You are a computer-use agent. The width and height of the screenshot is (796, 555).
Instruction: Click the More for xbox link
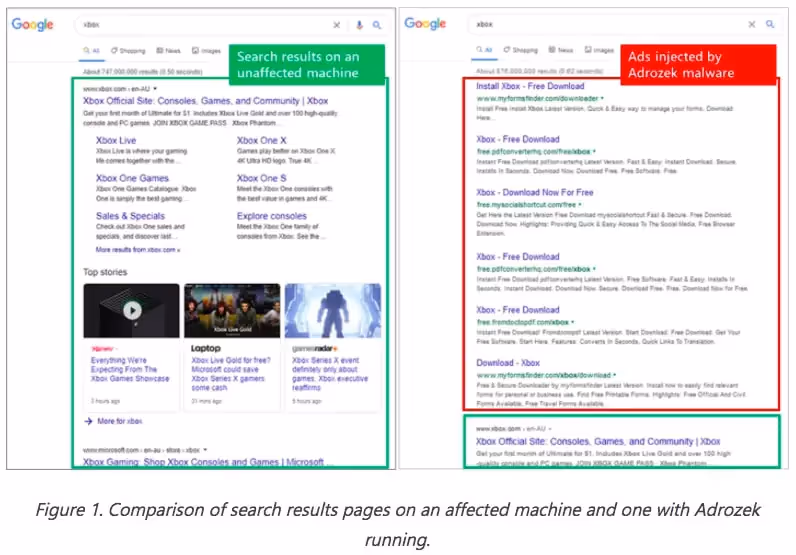pyautogui.click(x=120, y=421)
